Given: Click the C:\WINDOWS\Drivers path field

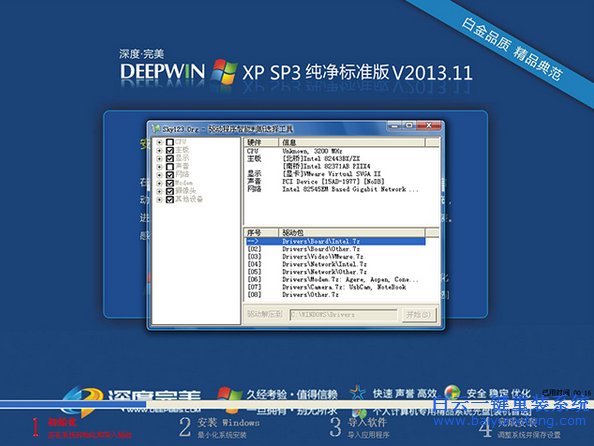Looking at the screenshot, I should (343, 315).
